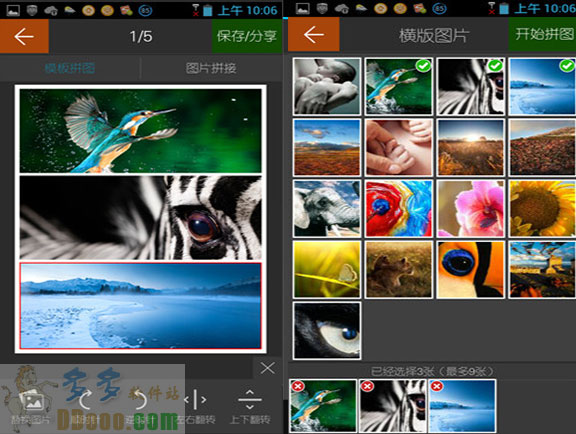This screenshot has height=434, width=576.
Task: Tap the 开始拼图 button
Action: point(543,34)
